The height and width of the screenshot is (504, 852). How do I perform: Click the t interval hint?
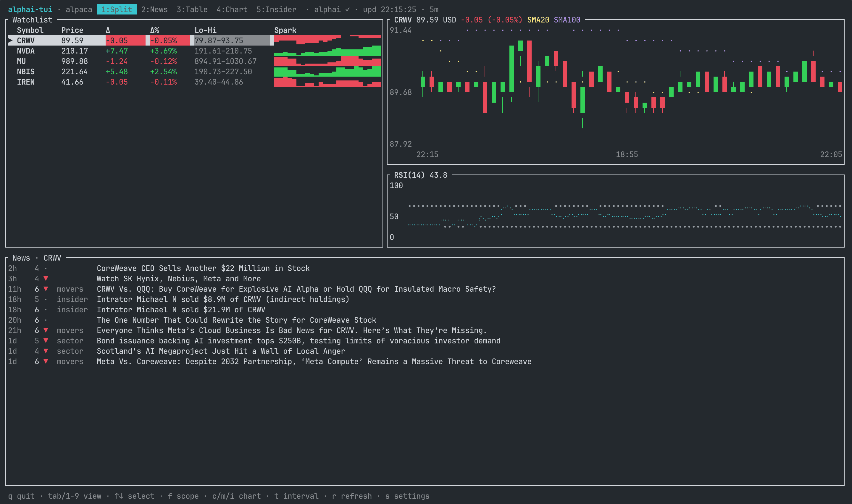tap(296, 496)
